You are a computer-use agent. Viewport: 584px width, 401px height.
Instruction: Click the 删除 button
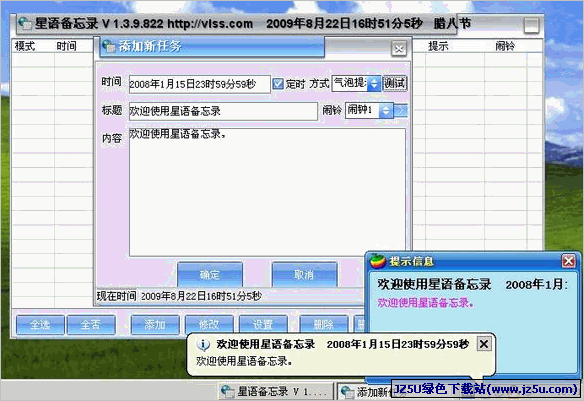click(x=324, y=325)
